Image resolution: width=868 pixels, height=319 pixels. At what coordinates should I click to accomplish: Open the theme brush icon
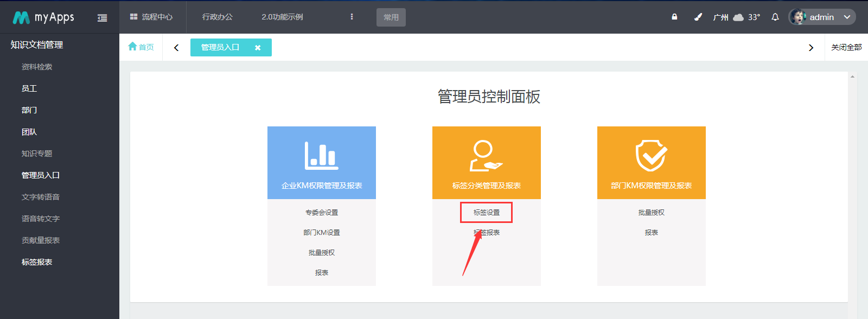point(698,17)
